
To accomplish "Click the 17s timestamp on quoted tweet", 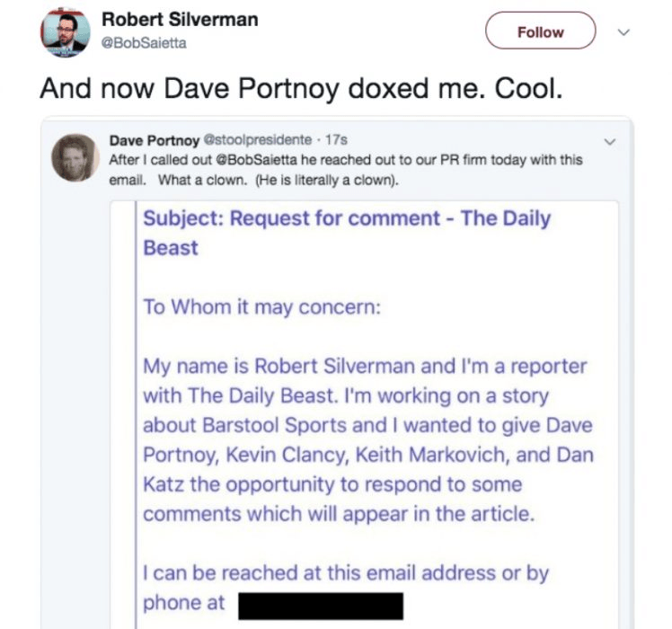I will point(336,140).
